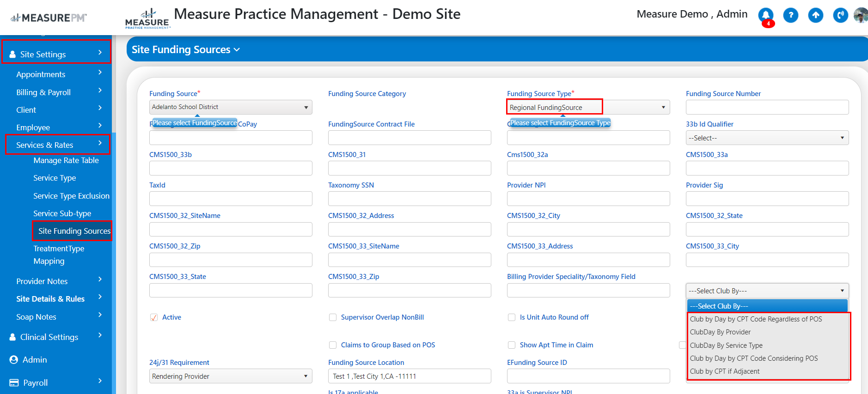Click the user circle icon beside Admin

tap(14, 360)
